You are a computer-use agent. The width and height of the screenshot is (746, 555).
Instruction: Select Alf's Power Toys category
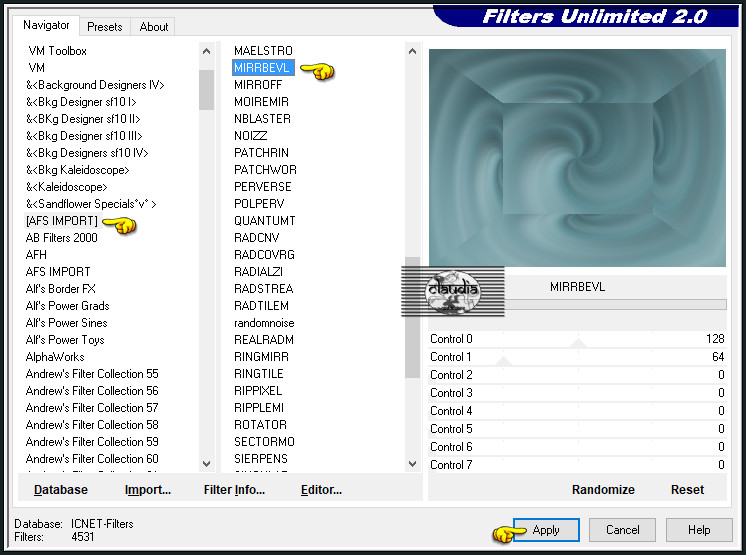pyautogui.click(x=65, y=340)
